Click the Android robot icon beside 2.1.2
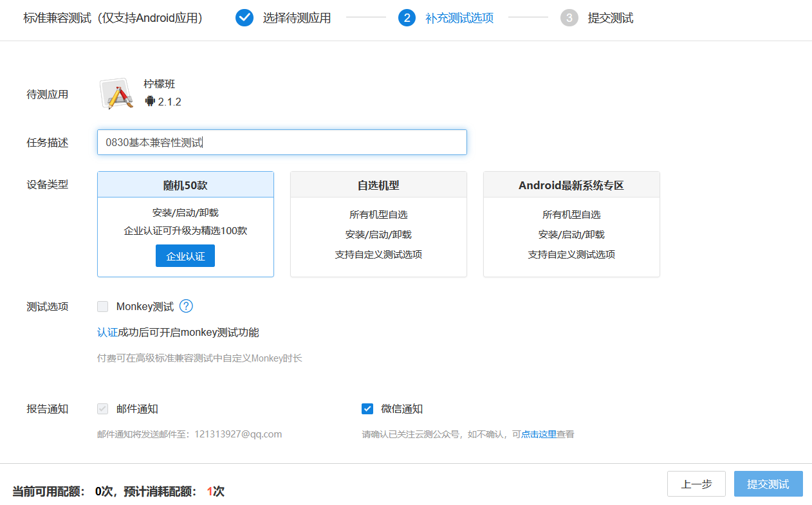 coord(151,101)
